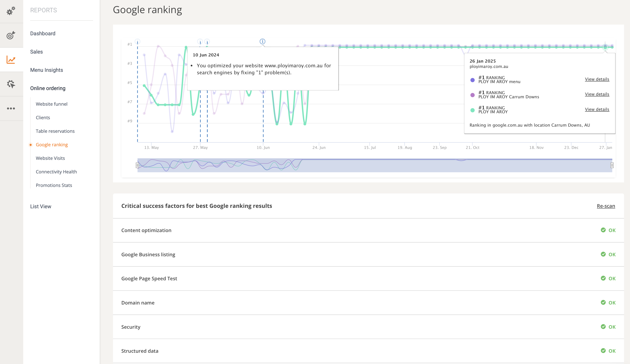Open Website Visits report
The height and width of the screenshot is (364, 630).
(50, 158)
